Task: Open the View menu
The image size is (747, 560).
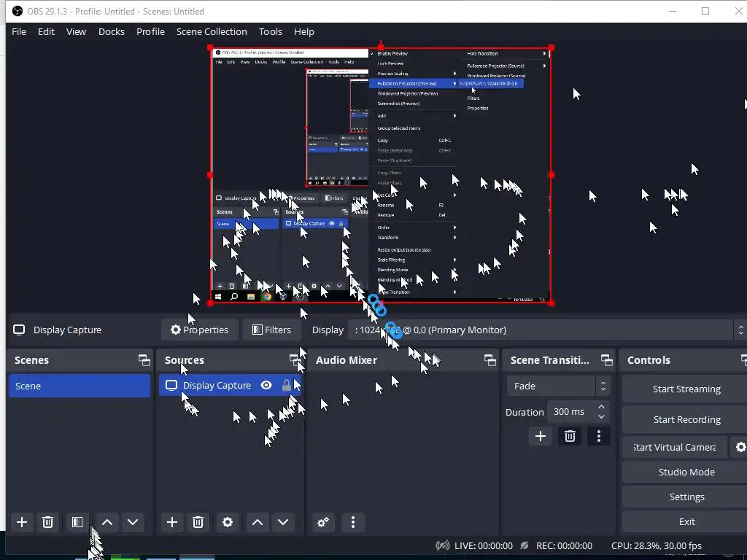Action: click(x=76, y=31)
